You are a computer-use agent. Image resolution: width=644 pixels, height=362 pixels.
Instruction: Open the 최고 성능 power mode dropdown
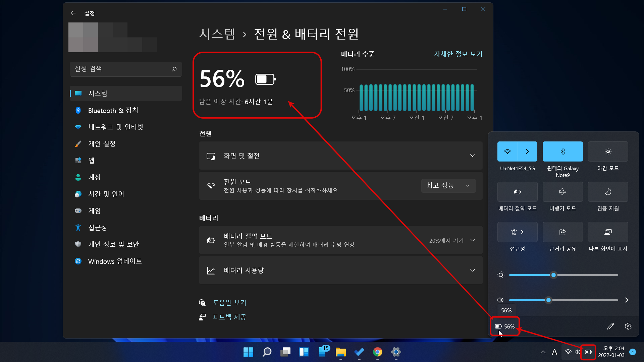click(x=448, y=185)
